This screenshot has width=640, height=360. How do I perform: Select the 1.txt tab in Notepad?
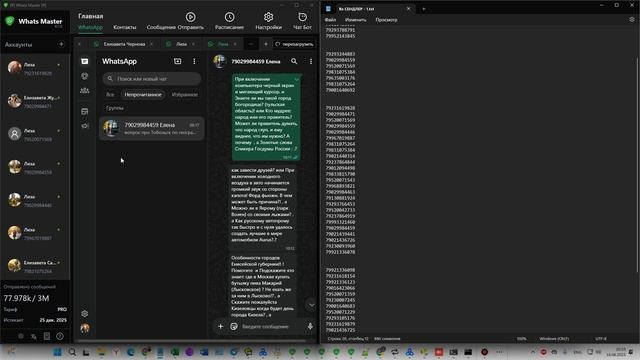(x=367, y=9)
